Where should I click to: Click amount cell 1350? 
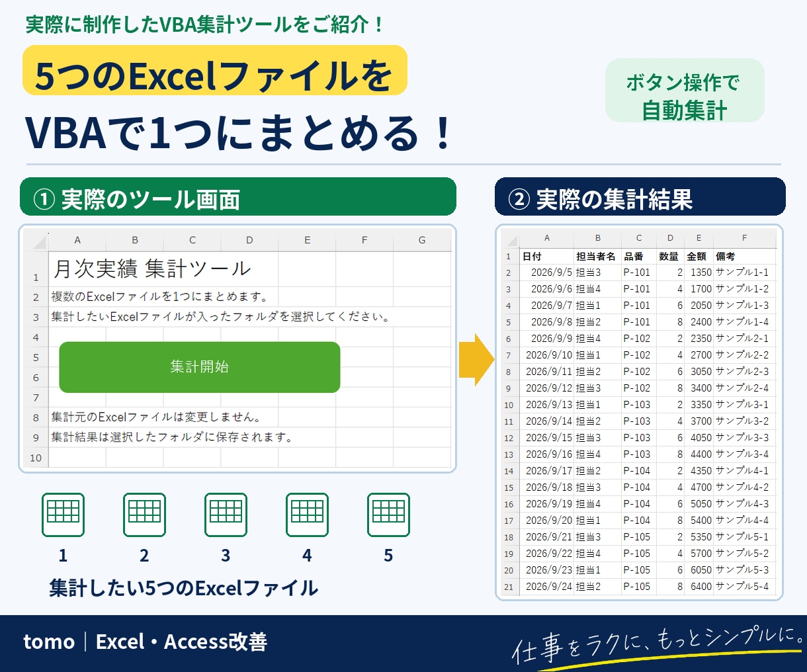coord(699,273)
